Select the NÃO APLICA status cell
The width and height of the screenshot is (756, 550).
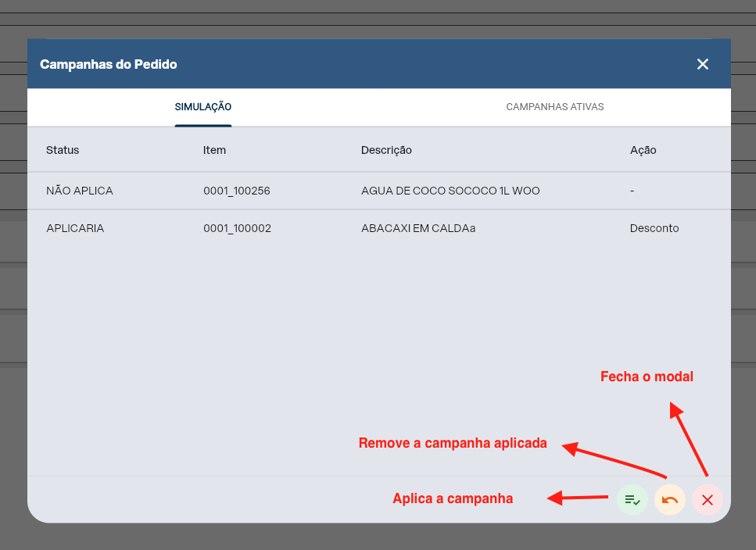[x=80, y=191]
